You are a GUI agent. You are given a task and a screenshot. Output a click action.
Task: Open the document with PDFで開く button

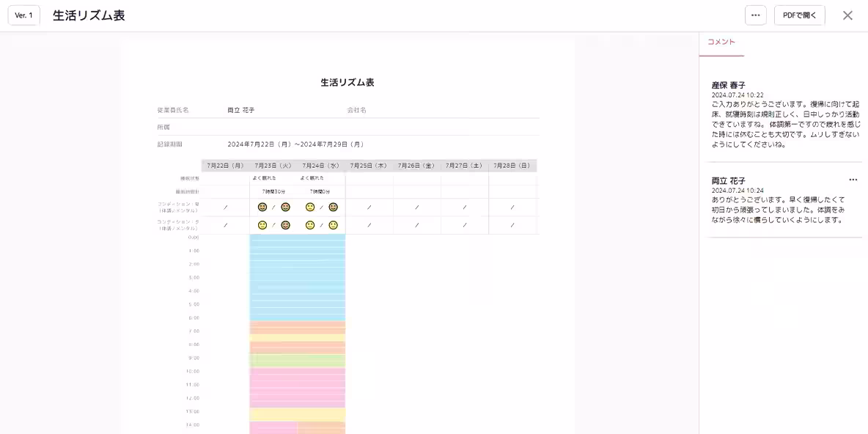[x=799, y=15]
